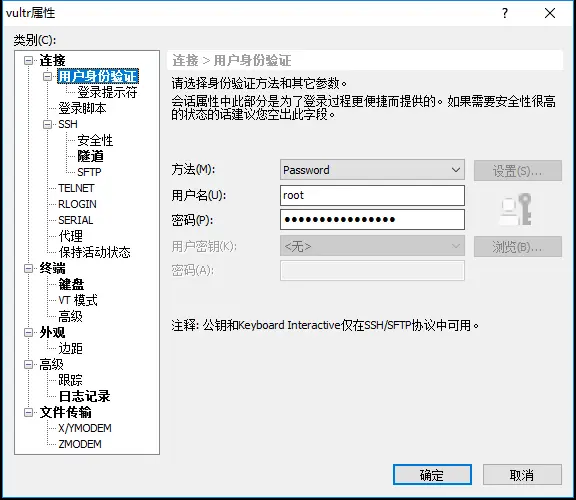Select 终端 category
The width and height of the screenshot is (576, 500).
pos(53,269)
